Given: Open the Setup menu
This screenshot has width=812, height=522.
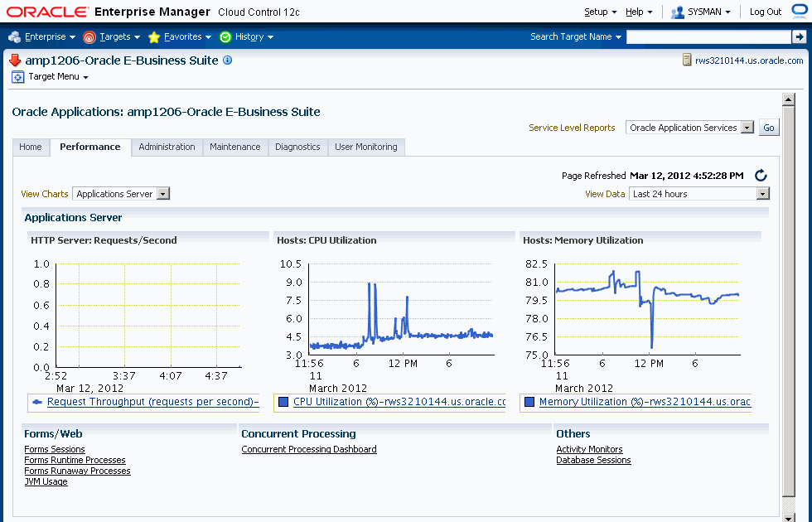Looking at the screenshot, I should 600,12.
